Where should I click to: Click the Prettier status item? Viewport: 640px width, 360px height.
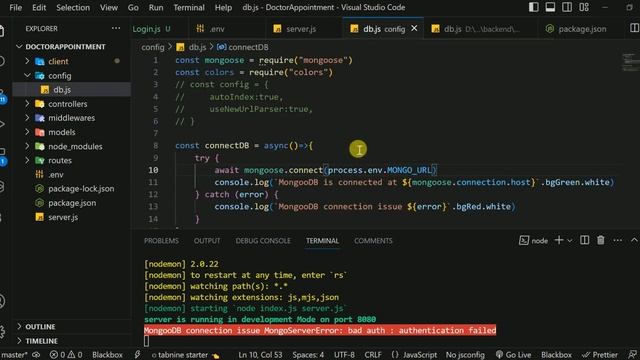click(x=600, y=355)
